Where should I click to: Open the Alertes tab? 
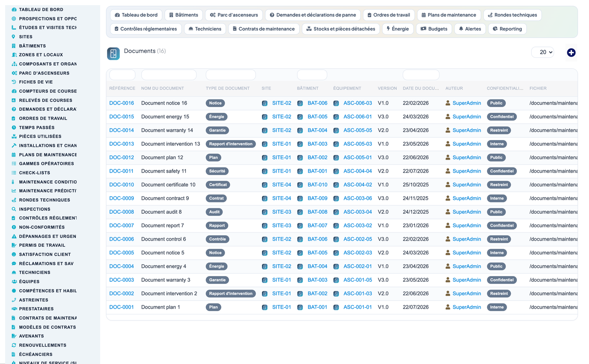click(470, 29)
